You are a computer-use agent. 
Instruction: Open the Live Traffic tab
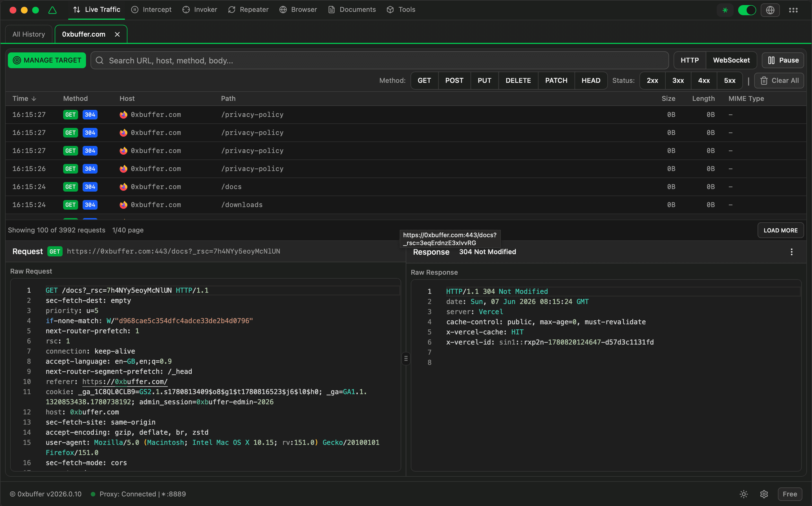tap(96, 10)
